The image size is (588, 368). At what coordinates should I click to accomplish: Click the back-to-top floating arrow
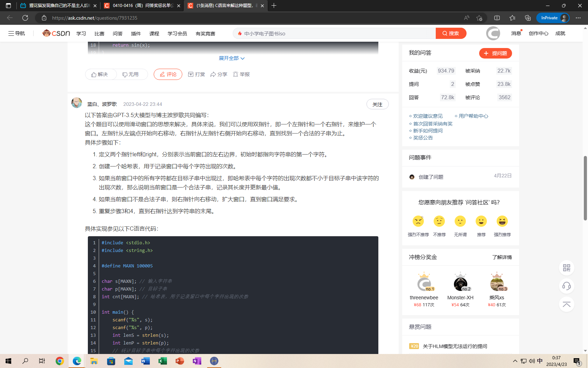pos(567,304)
